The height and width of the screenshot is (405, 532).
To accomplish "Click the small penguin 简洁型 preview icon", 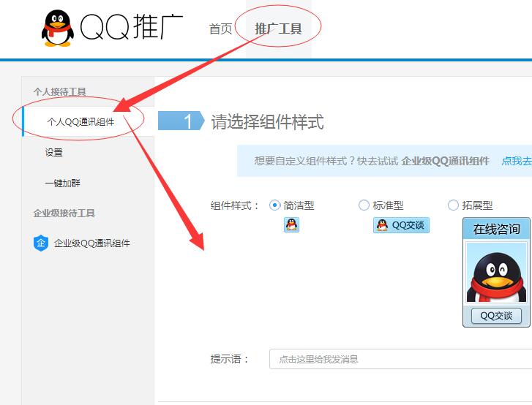I will pos(291,225).
